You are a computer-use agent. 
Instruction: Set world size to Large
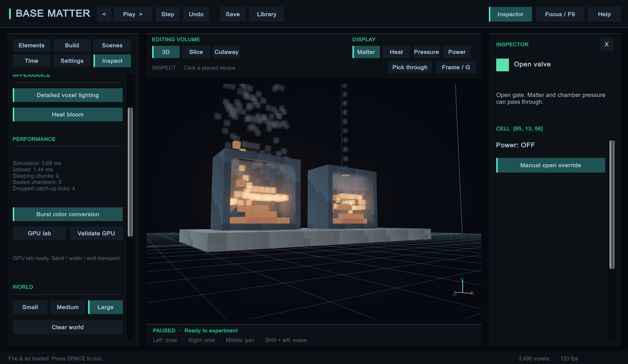point(106,307)
